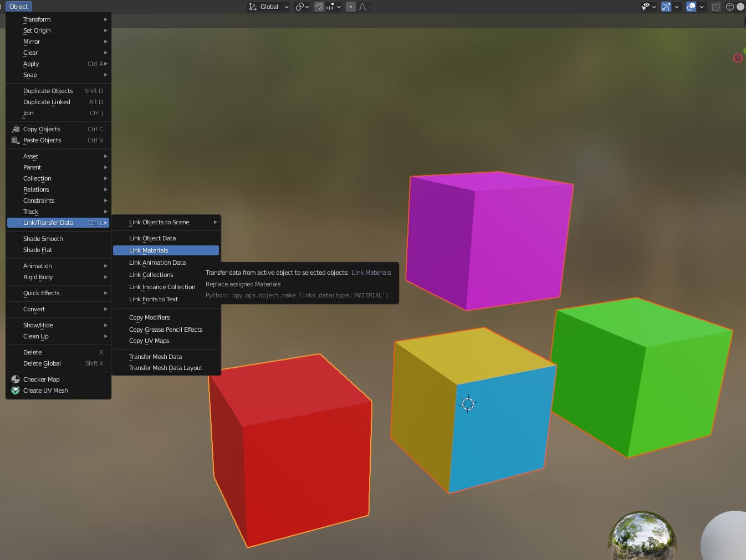Open the Show/Hide submenu
The width and height of the screenshot is (746, 560).
(x=58, y=325)
